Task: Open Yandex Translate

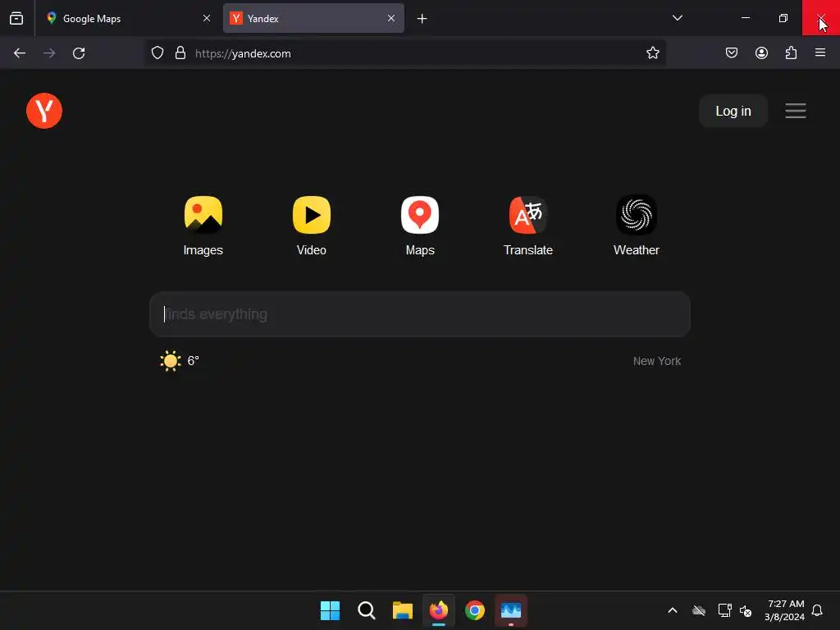Action: coord(527,226)
